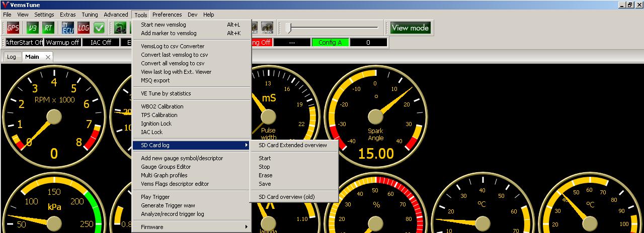644x233 pixels.
Task: Open Multi Graph profiles
Action: pyautogui.click(x=191, y=175)
